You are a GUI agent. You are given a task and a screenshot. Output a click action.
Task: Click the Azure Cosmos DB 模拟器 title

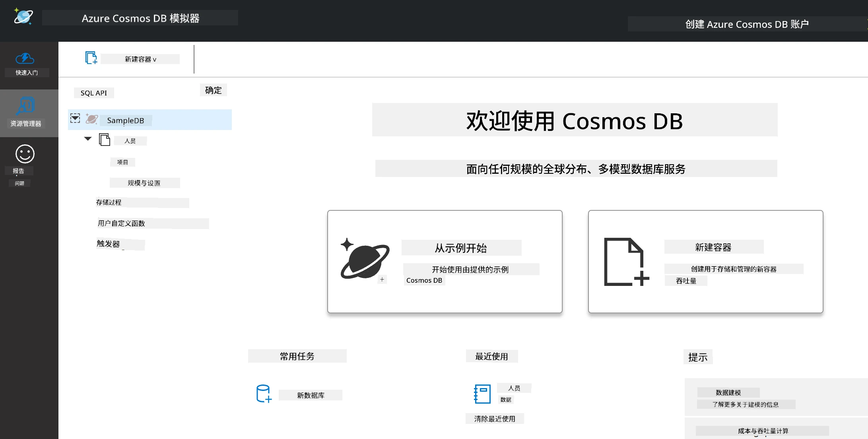140,18
